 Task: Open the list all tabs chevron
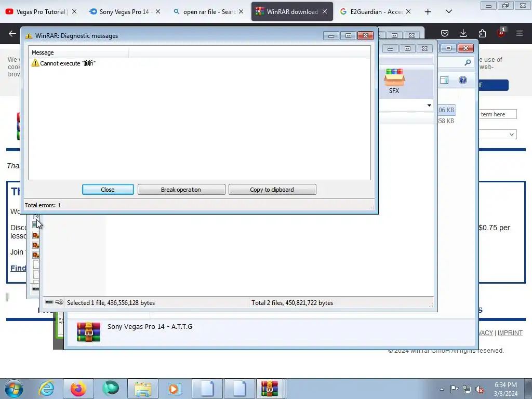pos(448,11)
